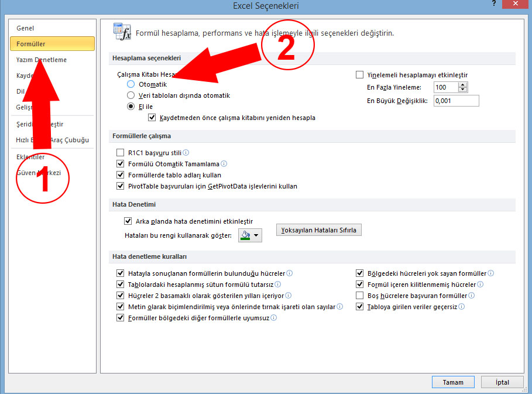The image size is (532, 394).
Task: Toggle Bölgedeki hücreleri yok sayan formüller
Action: point(360,273)
